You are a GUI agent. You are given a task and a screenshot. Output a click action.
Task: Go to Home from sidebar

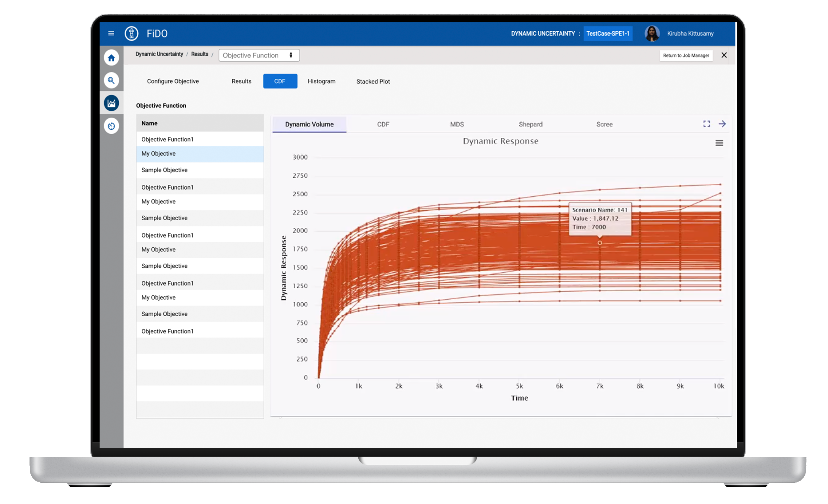[x=111, y=58]
